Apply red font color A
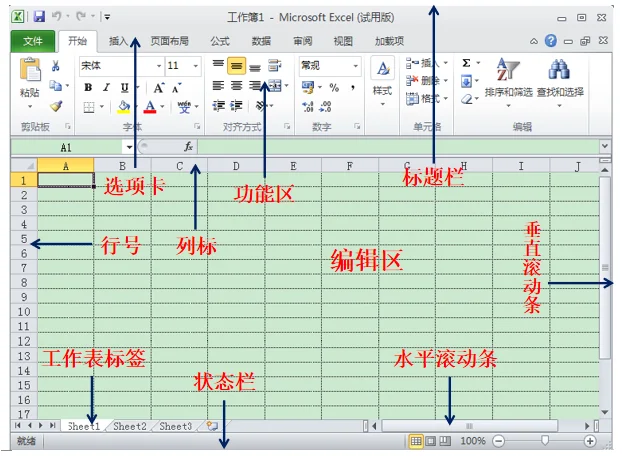Screen dimensions: 622x456 tap(150, 107)
